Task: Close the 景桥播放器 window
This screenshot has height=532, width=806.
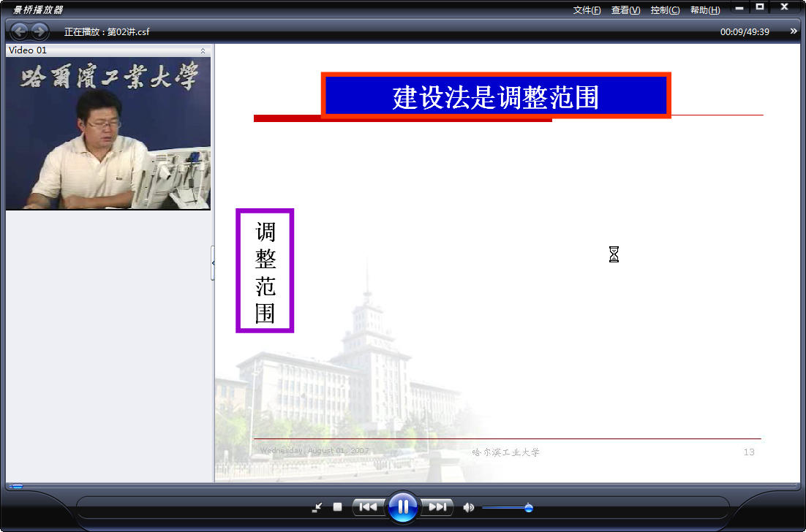Action: pos(785,7)
